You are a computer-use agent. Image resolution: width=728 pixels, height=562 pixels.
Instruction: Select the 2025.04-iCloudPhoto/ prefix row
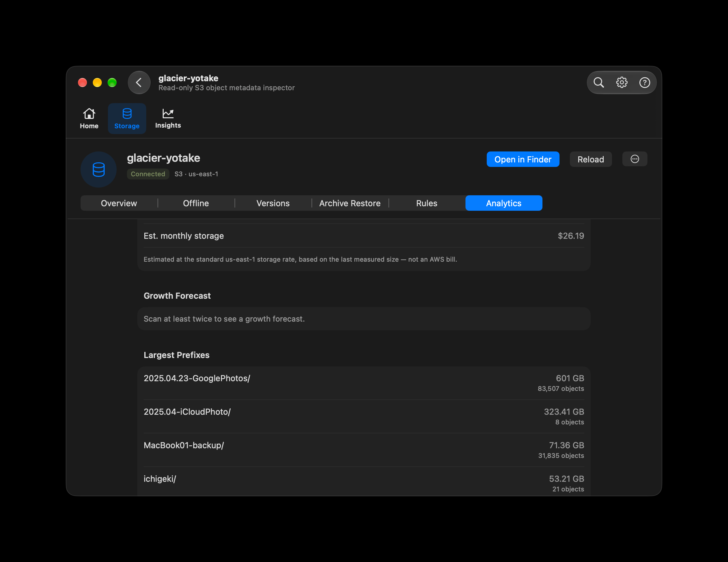pos(364,416)
